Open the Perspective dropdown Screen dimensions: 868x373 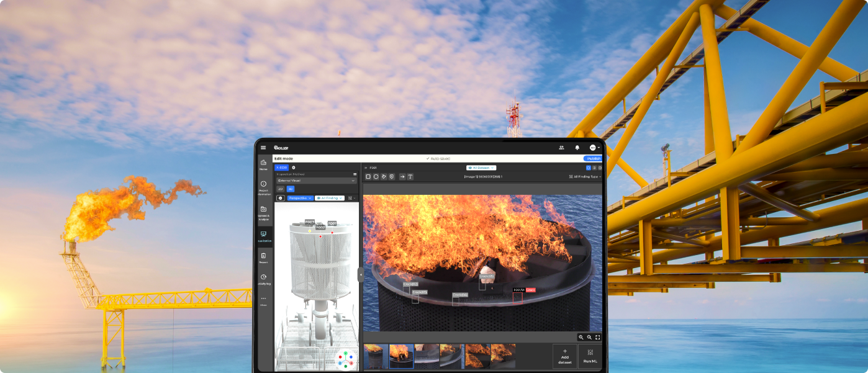pyautogui.click(x=300, y=198)
